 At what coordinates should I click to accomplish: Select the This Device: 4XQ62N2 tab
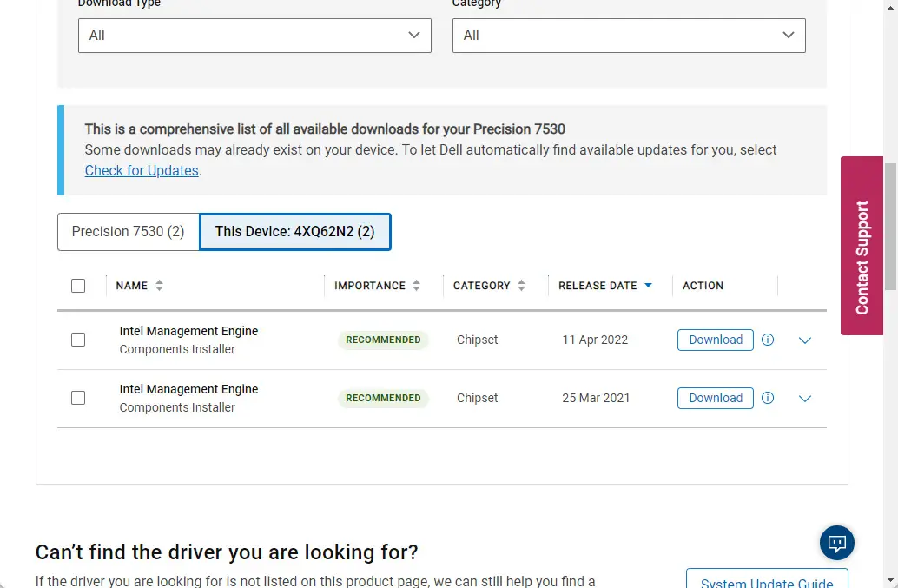(294, 232)
